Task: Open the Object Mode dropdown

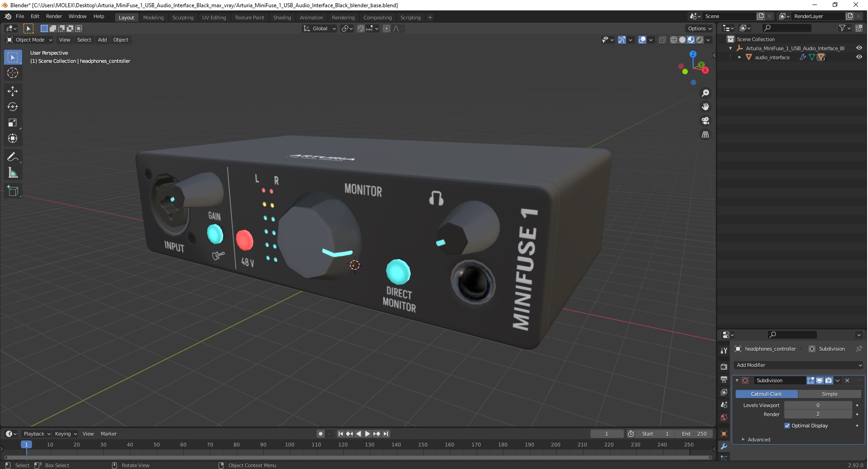Action: coord(29,40)
